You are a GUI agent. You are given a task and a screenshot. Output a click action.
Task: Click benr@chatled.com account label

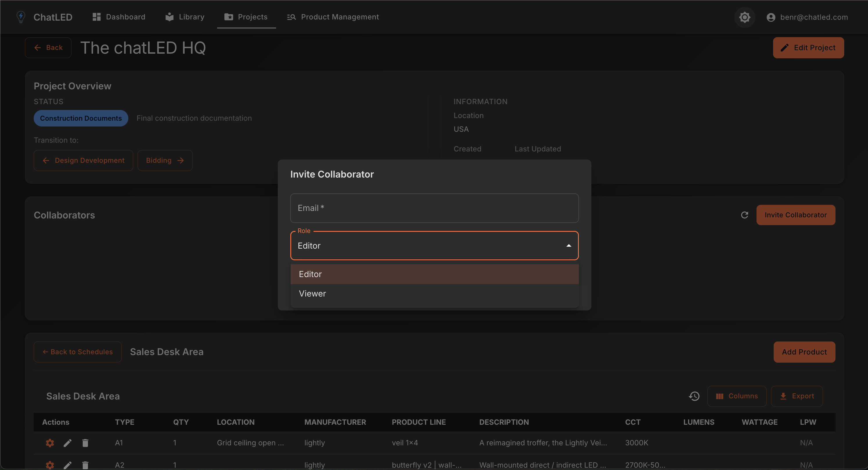[x=814, y=17]
